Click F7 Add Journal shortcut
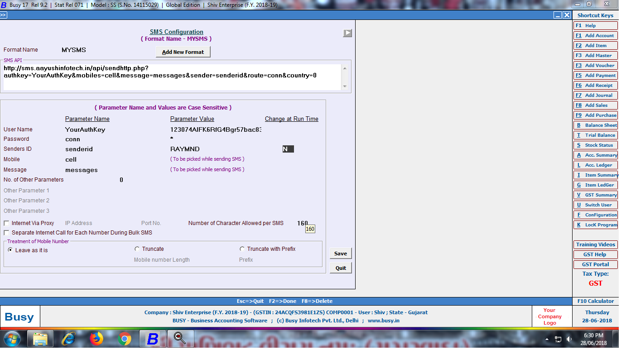Viewport: 631px width, 364px height. 595,96
